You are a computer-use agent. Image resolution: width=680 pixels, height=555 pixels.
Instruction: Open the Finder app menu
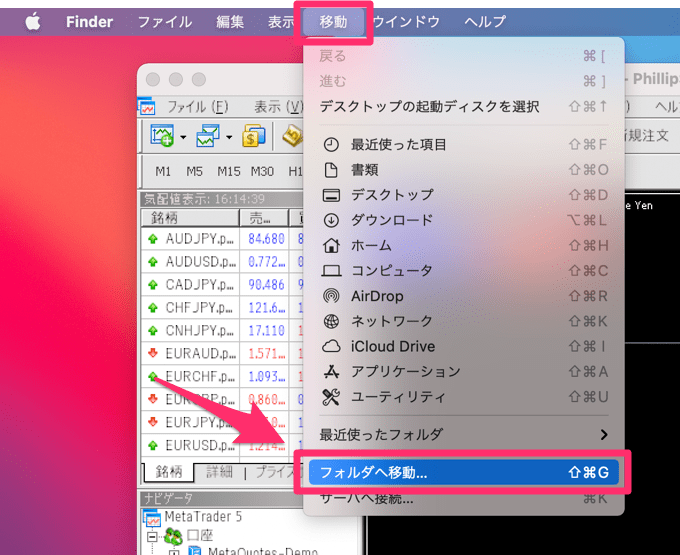click(89, 22)
